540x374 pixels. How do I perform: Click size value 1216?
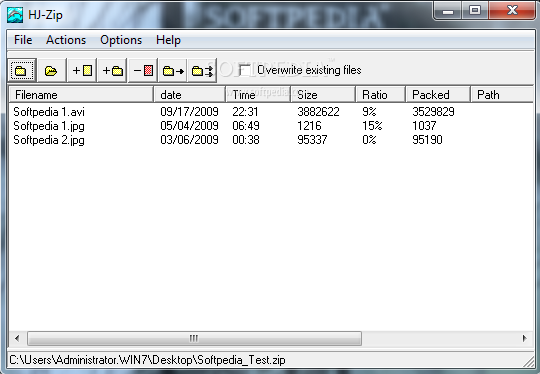pyautogui.click(x=309, y=126)
